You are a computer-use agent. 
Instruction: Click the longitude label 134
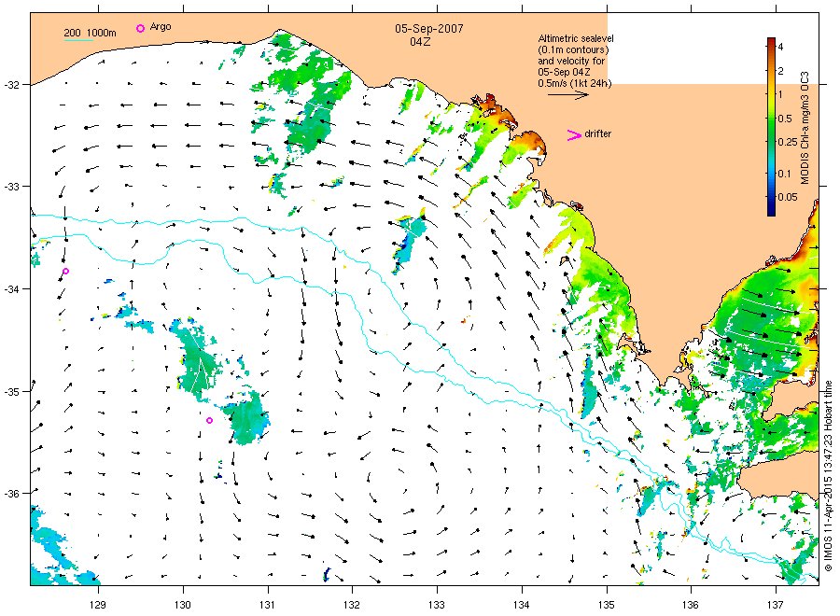pos(522,606)
